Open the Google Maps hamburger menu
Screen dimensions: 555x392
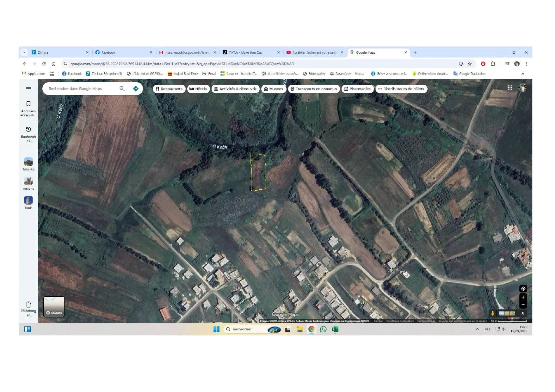[x=28, y=89]
